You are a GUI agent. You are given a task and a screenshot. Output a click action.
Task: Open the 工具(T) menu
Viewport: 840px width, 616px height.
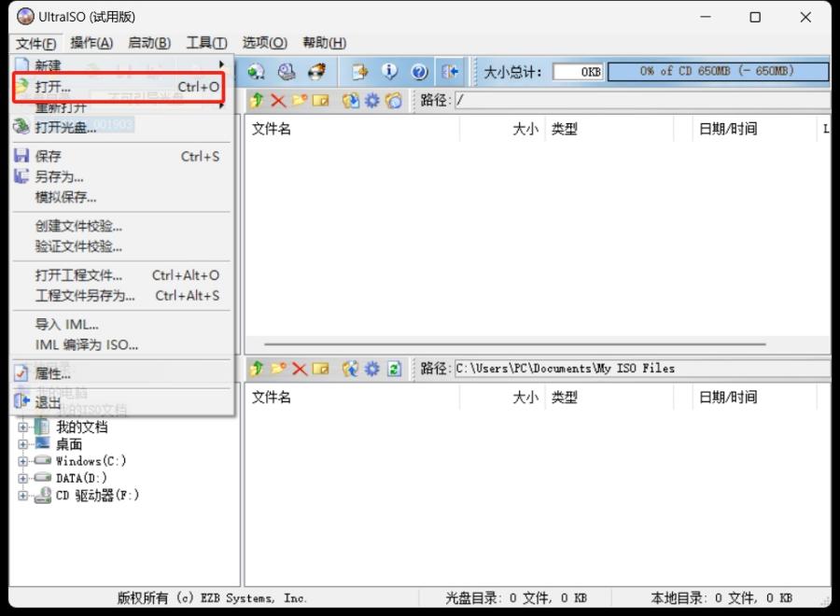tap(207, 43)
